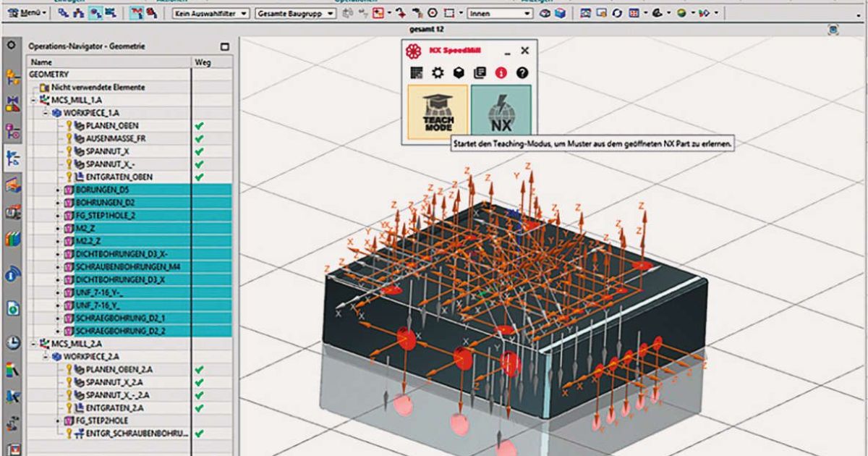Open the Kein Auswahlfilter dropdown

[x=212, y=14]
